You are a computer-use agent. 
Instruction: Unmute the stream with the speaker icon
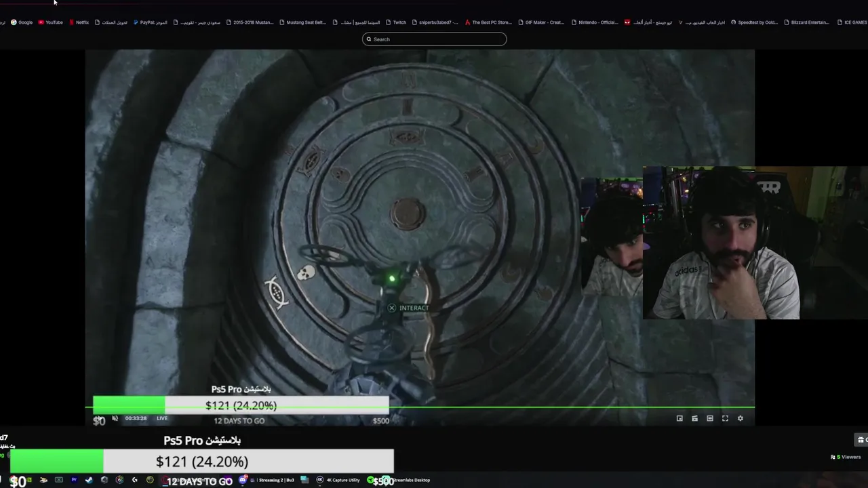(x=115, y=418)
